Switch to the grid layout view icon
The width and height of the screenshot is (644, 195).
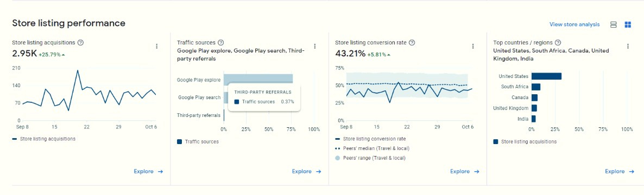pyautogui.click(x=628, y=24)
